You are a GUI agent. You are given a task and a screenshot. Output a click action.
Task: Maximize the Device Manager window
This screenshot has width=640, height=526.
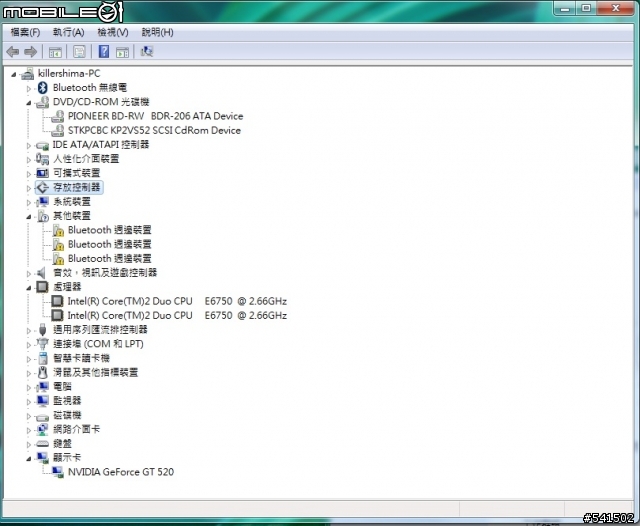[586, 8]
